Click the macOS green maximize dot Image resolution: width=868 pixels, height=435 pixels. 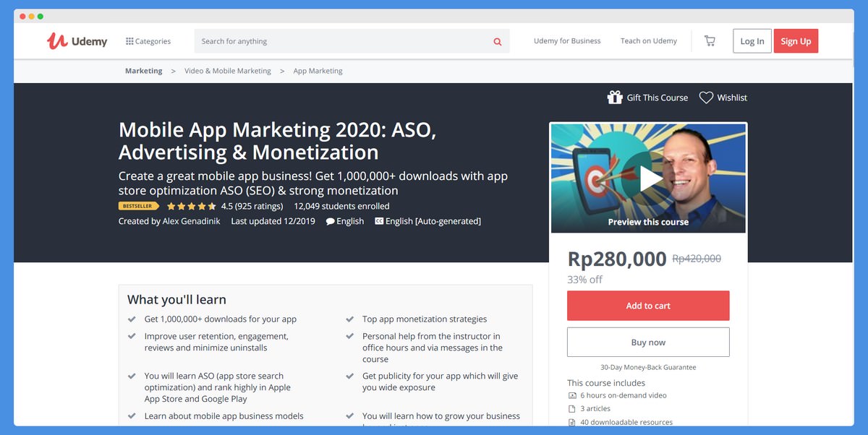[x=40, y=16]
